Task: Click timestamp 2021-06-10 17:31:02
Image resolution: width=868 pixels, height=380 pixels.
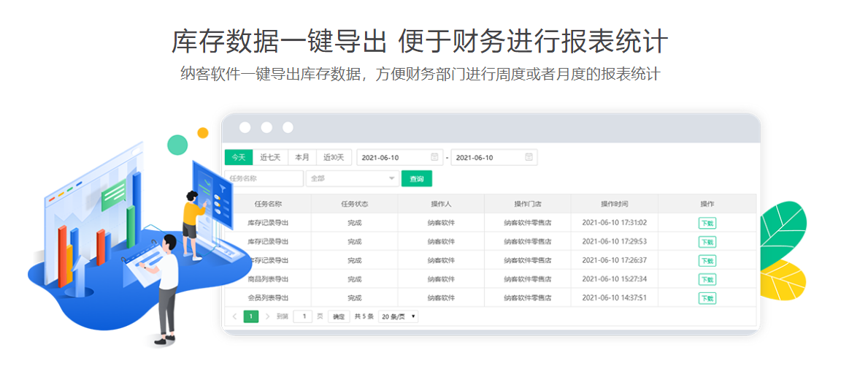Action: [615, 223]
